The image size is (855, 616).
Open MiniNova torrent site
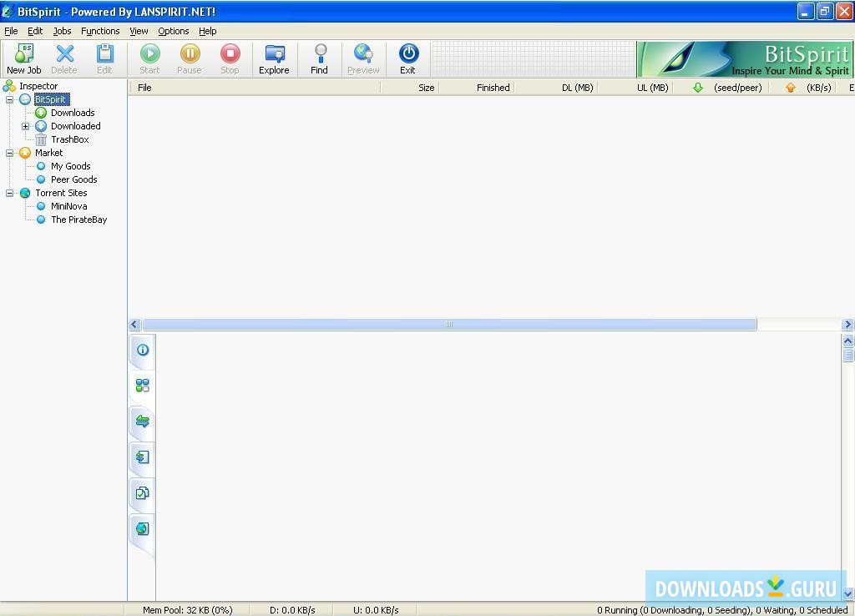[68, 206]
